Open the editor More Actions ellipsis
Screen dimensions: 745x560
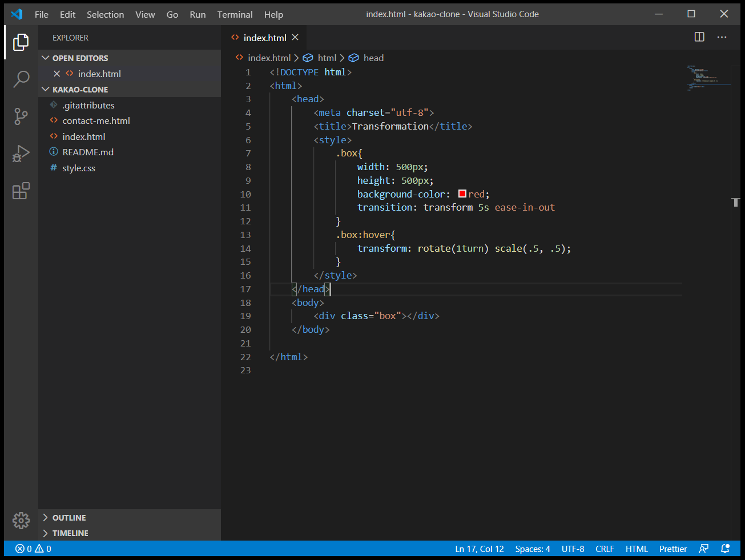pos(722,37)
